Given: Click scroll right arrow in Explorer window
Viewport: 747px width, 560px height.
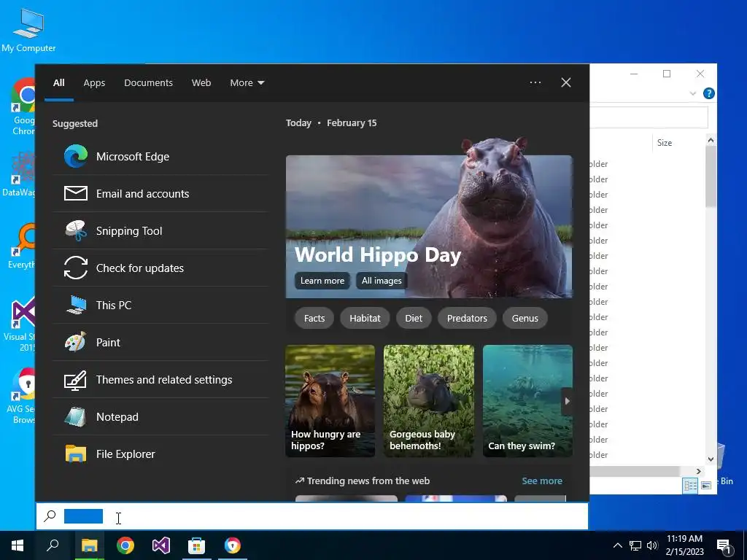Looking at the screenshot, I should (x=698, y=471).
